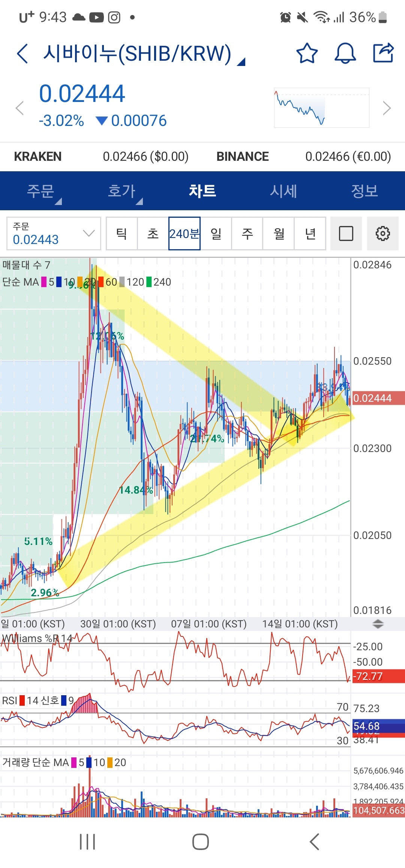The height and width of the screenshot is (868, 405).
Task: Go to next coin with right chevron
Action: coord(387,108)
